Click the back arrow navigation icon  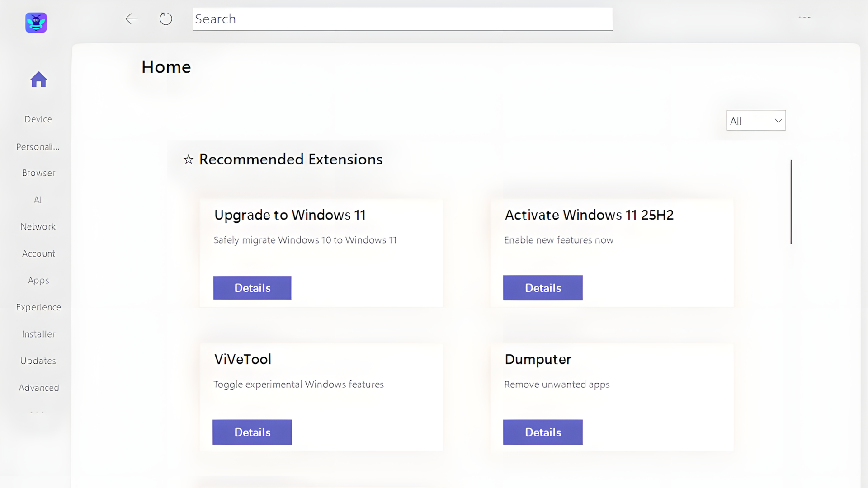pyautogui.click(x=132, y=19)
